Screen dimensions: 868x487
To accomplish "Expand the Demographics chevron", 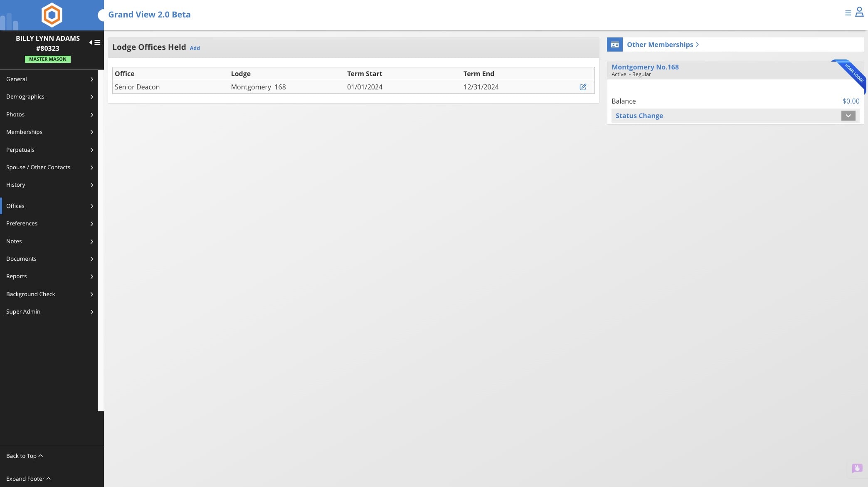I will [91, 96].
